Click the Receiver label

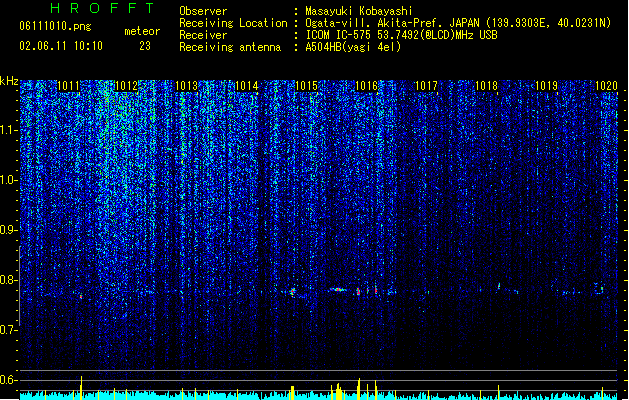pyautogui.click(x=203, y=35)
